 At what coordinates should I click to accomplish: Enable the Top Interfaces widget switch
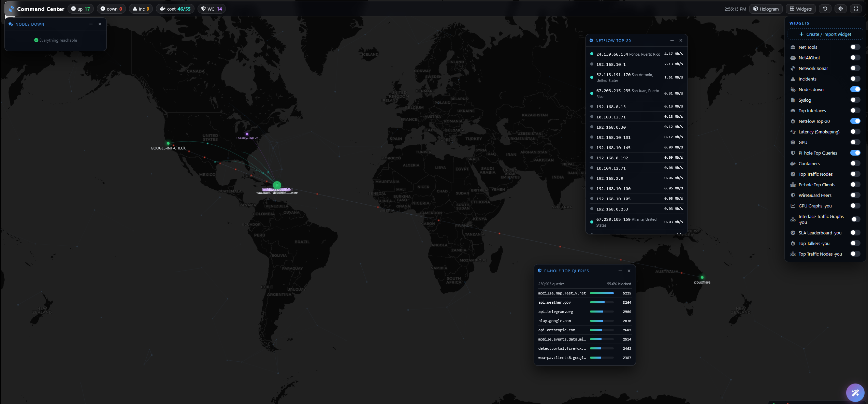point(855,111)
